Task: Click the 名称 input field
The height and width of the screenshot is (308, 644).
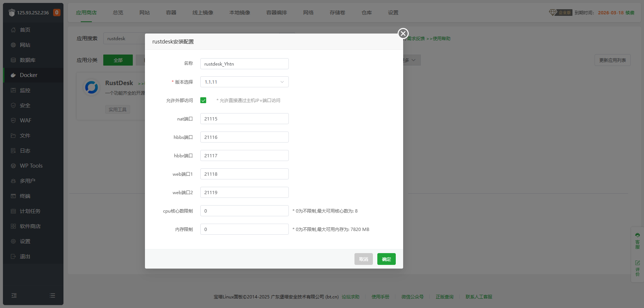Action: tap(245, 64)
